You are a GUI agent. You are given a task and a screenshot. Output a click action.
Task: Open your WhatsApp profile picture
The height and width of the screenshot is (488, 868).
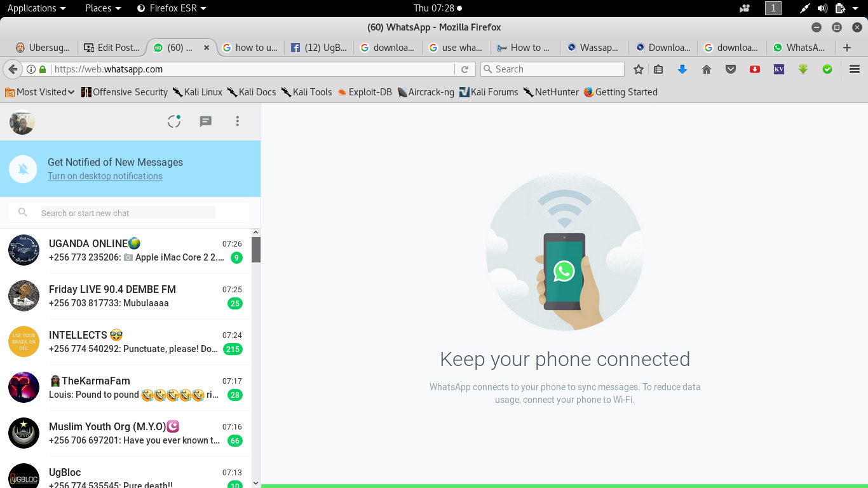pyautogui.click(x=22, y=121)
